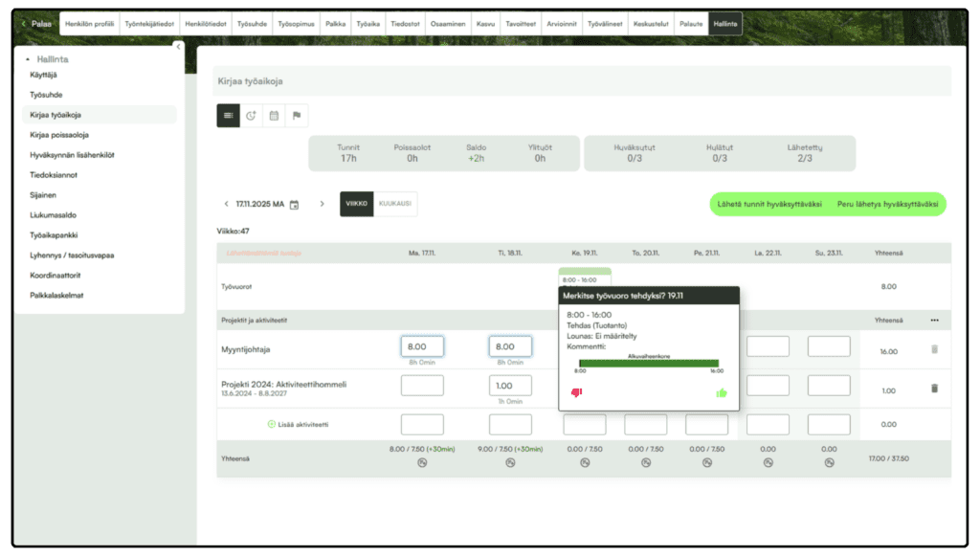980x556 pixels.
Task: Delete the Projekti 2024 row with trash icon
Action: [934, 388]
